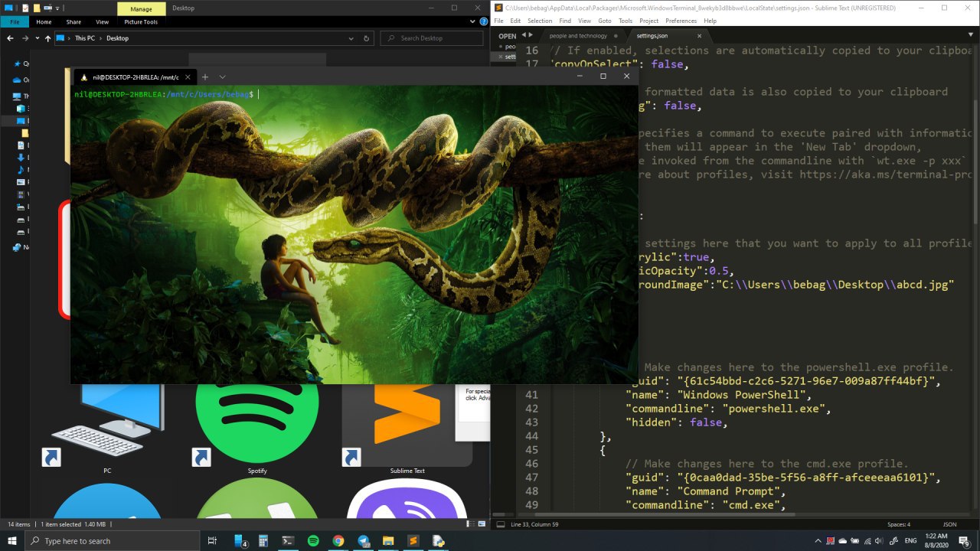Go back in File Explorer
The height and width of the screenshot is (551, 980).
(x=11, y=38)
